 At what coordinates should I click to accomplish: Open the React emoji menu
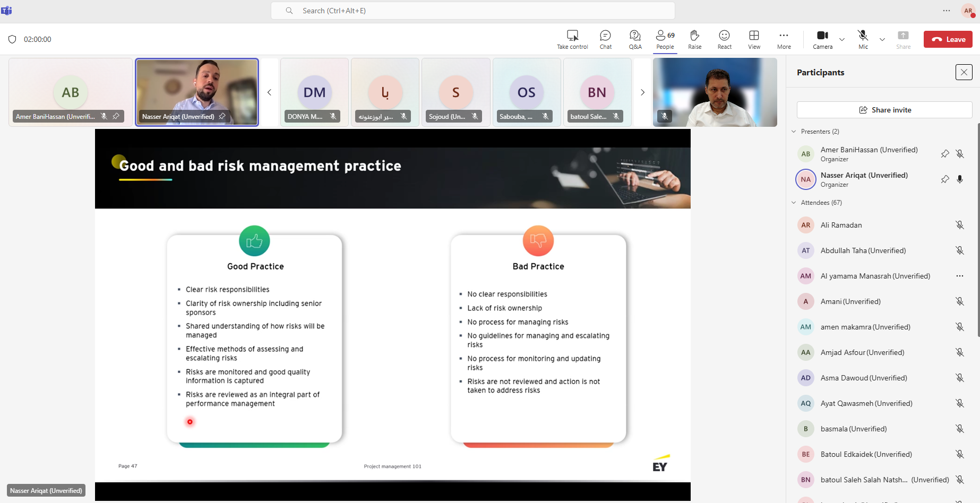[724, 39]
